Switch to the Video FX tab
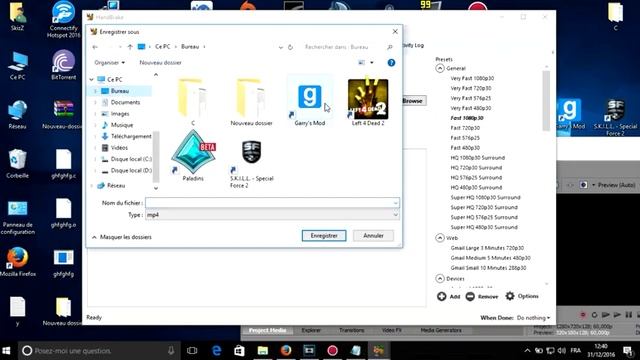 (x=392, y=330)
